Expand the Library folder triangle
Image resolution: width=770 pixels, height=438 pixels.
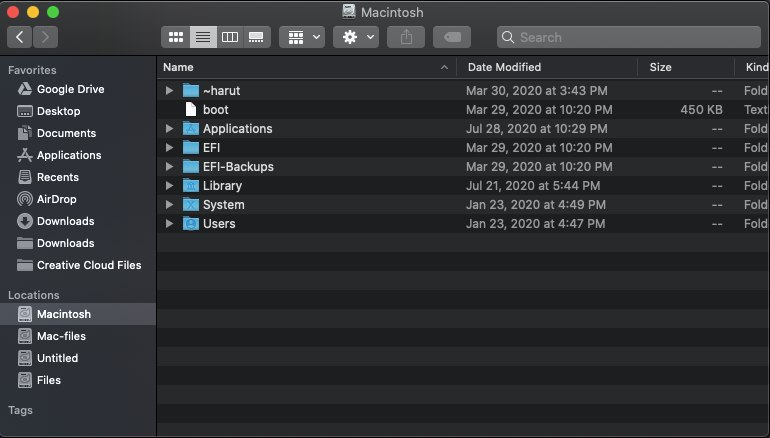tap(169, 186)
